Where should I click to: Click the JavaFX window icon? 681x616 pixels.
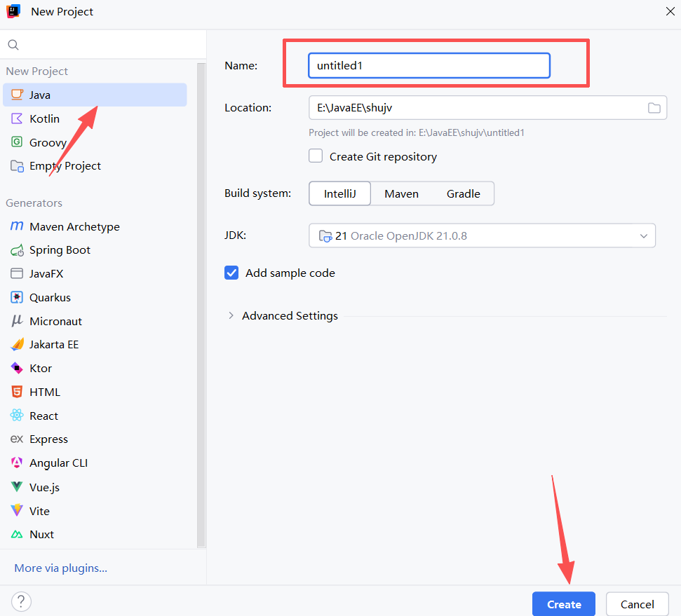pyautogui.click(x=17, y=273)
